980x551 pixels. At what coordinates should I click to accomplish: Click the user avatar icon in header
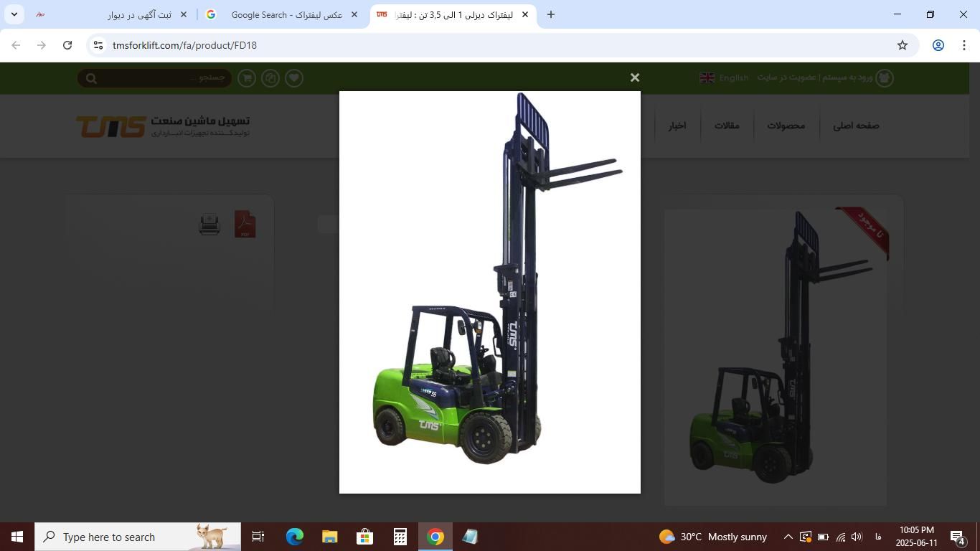885,77
